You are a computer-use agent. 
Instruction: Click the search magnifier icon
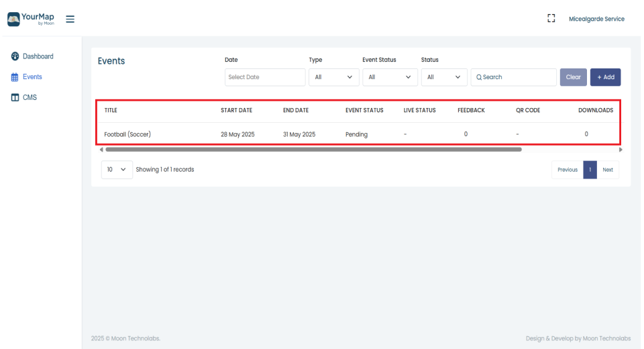tap(479, 77)
